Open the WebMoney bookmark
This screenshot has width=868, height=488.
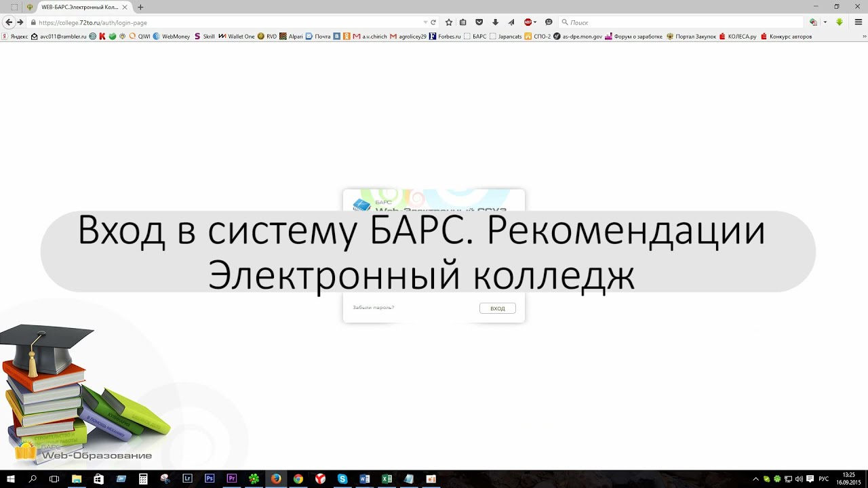[x=172, y=37]
